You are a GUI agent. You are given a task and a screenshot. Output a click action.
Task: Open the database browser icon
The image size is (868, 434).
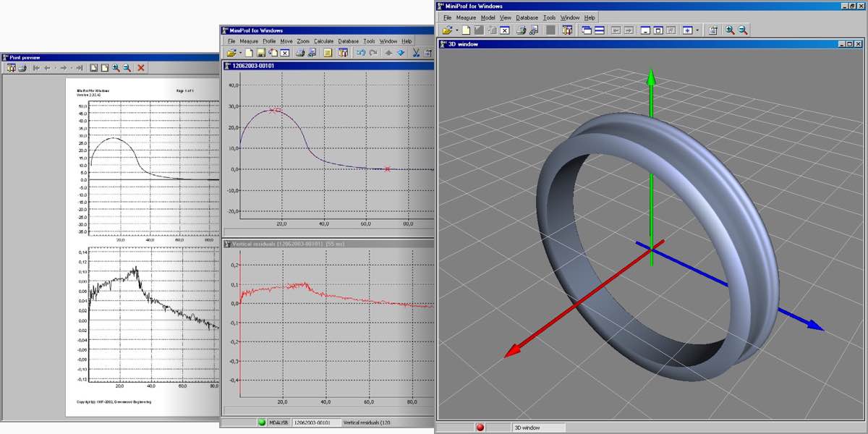[x=344, y=53]
